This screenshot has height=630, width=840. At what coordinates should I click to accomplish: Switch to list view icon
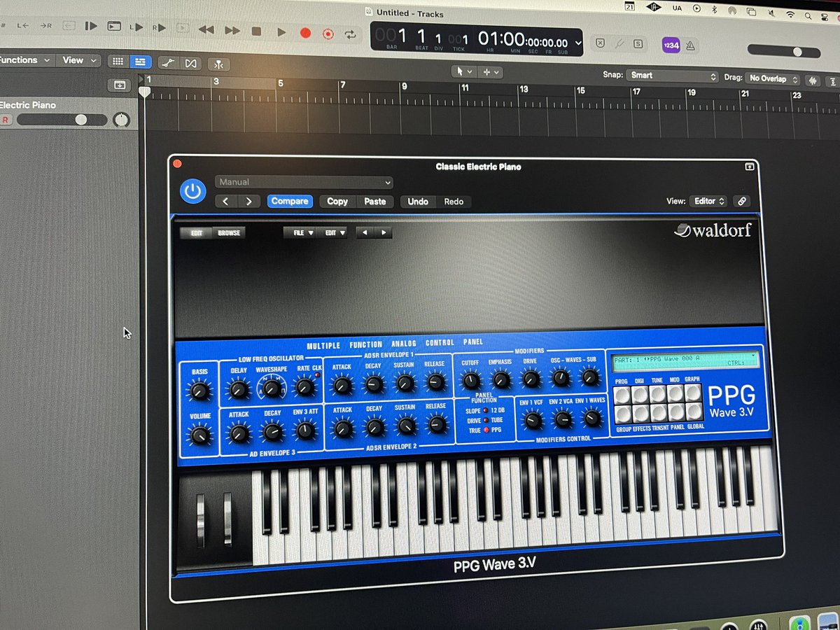[140, 62]
